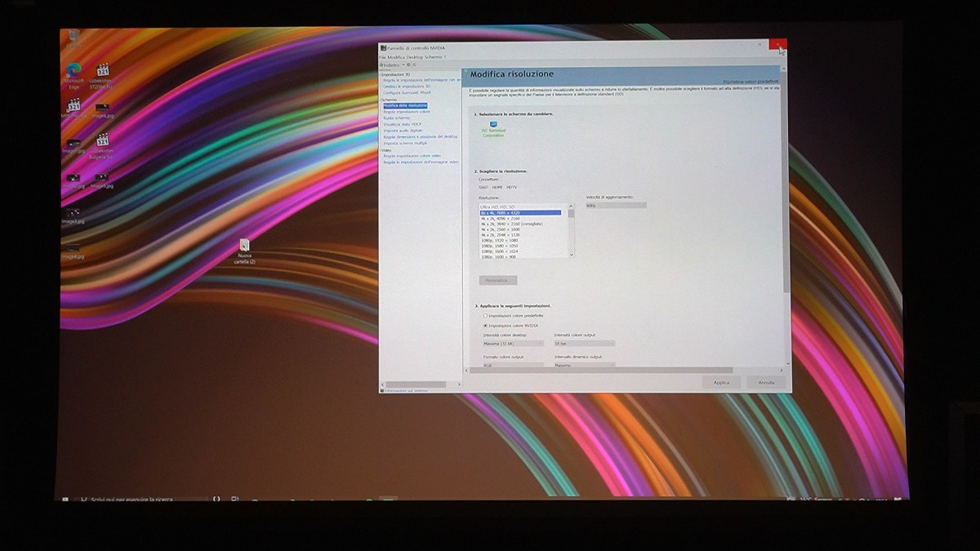This screenshot has height=551, width=980.
Task: Select resolution 1080p, 1600 × 1024
Action: tap(500, 251)
